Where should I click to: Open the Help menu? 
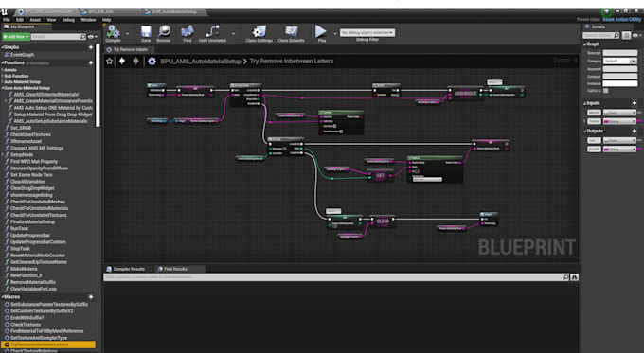click(106, 20)
